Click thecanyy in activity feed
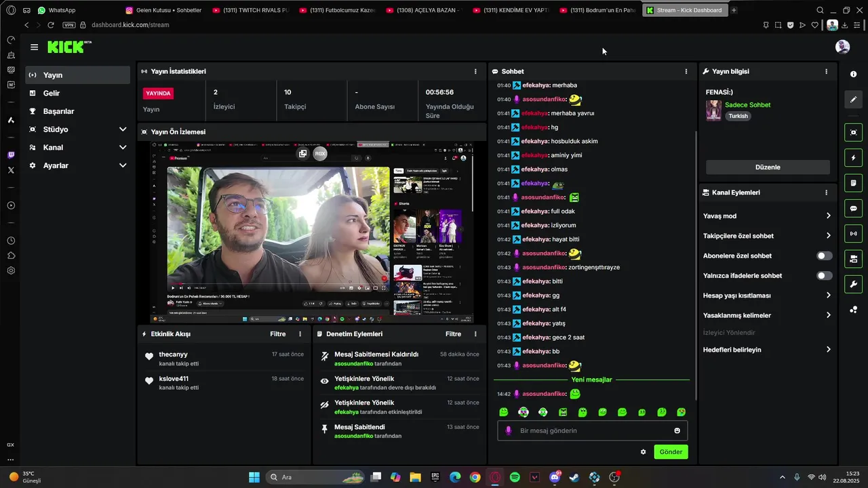This screenshot has height=488, width=868. [x=173, y=354]
